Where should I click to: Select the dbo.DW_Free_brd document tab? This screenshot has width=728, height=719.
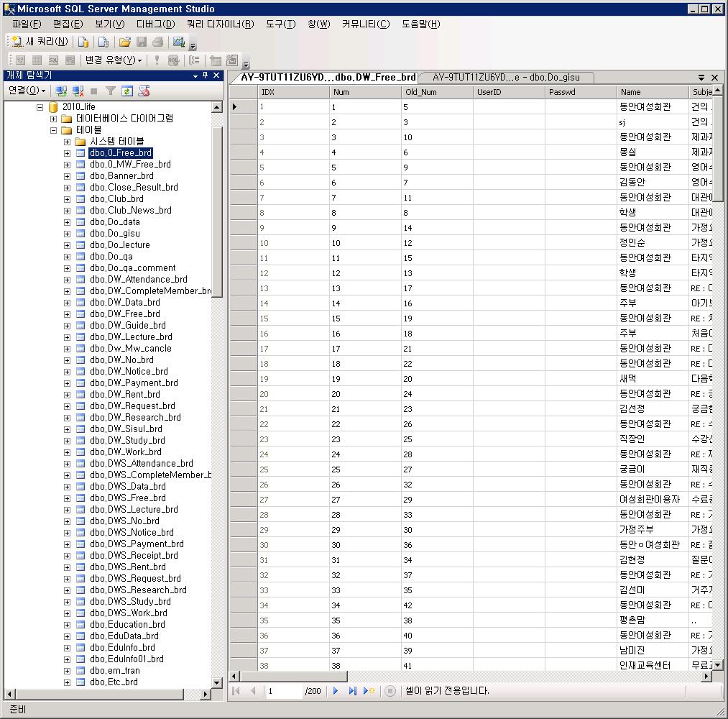pyautogui.click(x=328, y=77)
